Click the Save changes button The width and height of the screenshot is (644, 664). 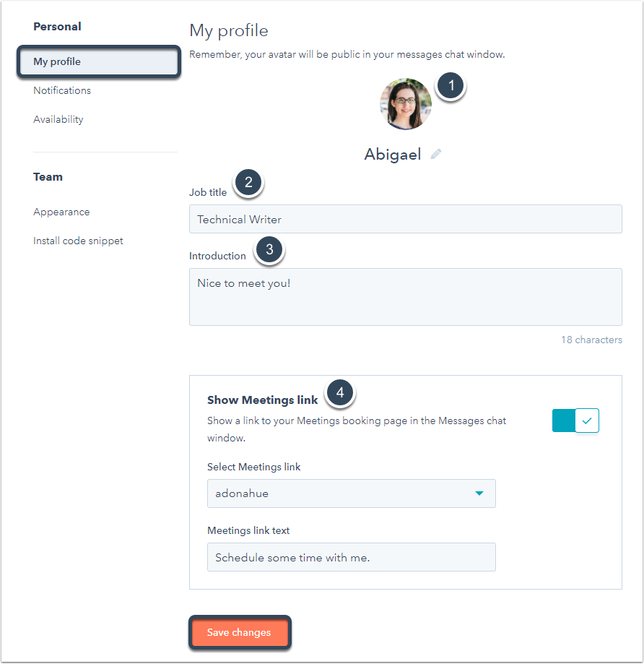tap(240, 632)
